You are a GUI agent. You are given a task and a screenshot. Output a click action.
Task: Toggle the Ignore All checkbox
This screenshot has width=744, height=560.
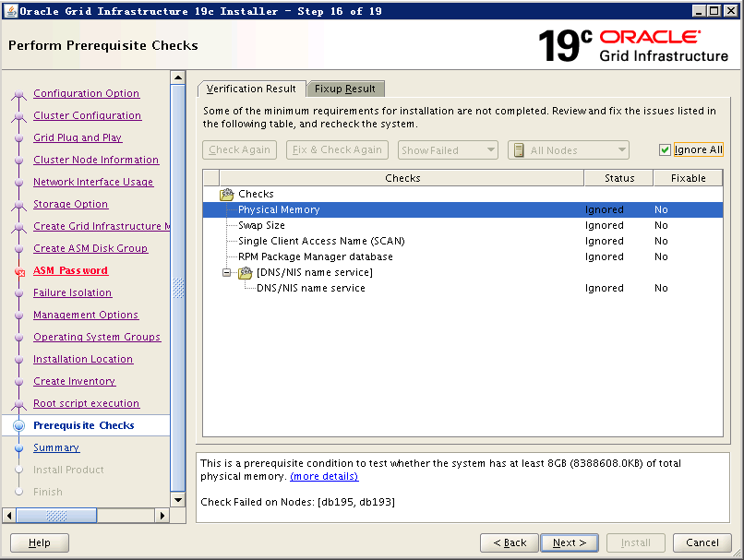(665, 149)
